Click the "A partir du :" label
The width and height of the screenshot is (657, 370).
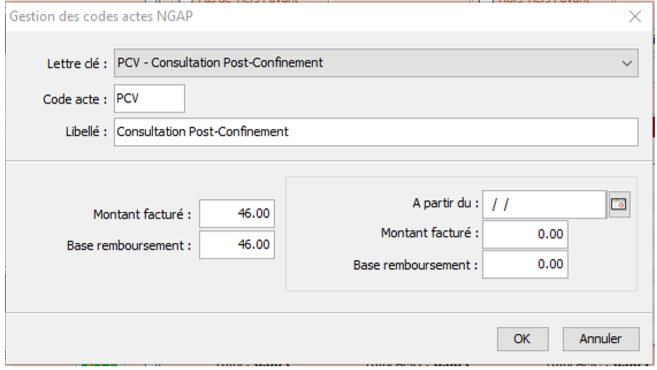pos(445,203)
